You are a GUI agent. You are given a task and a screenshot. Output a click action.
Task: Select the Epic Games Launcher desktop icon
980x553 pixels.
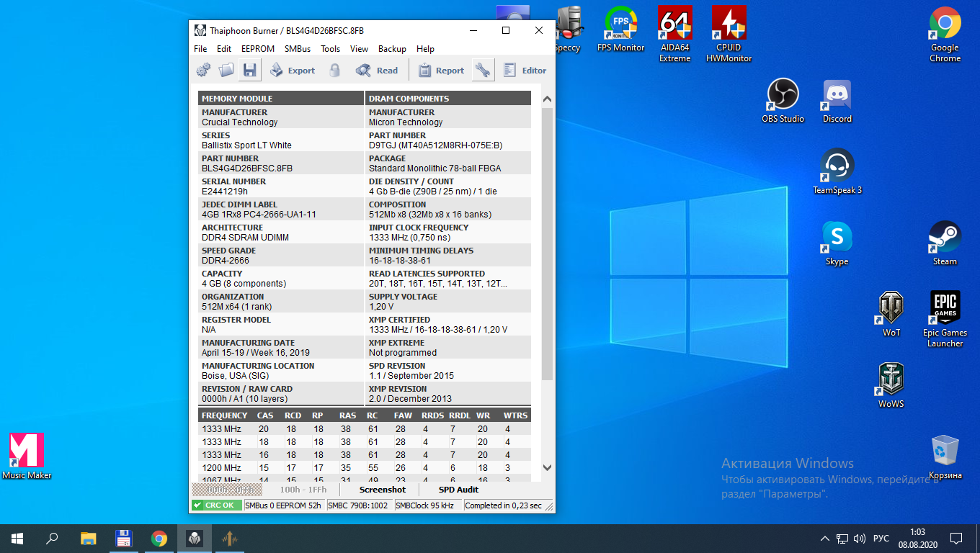945,319
